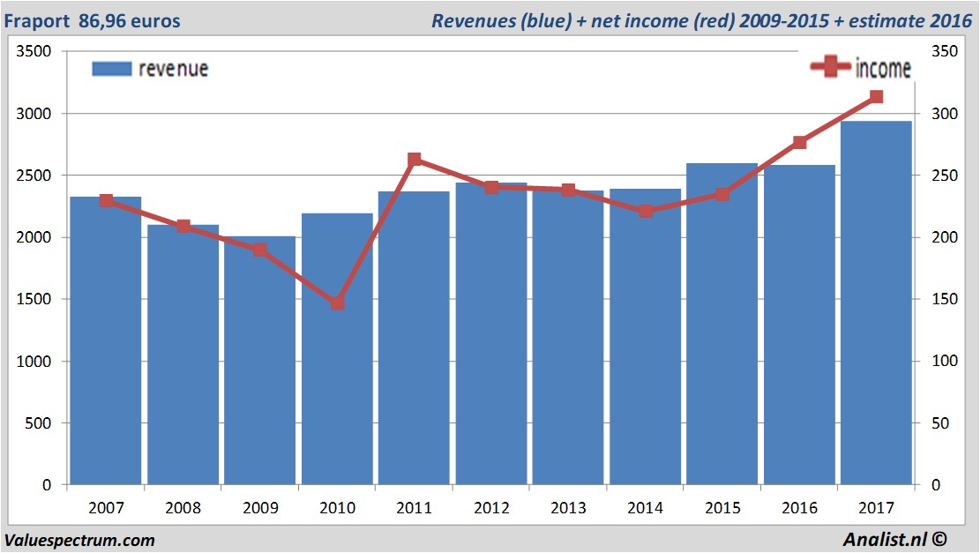Screen dimensions: 980x553
Task: Click the 2016 income data marker
Action: click(x=799, y=143)
